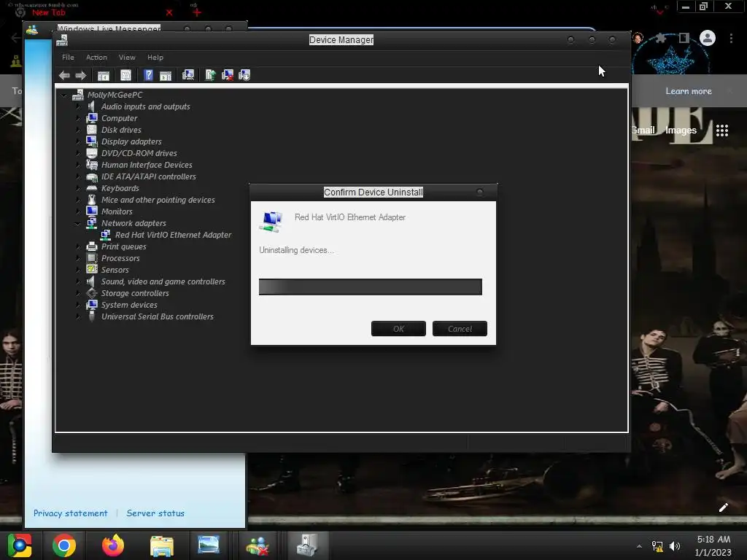Click the volume speaker tray icon
Viewport: 747px width, 560px height.
click(x=675, y=546)
